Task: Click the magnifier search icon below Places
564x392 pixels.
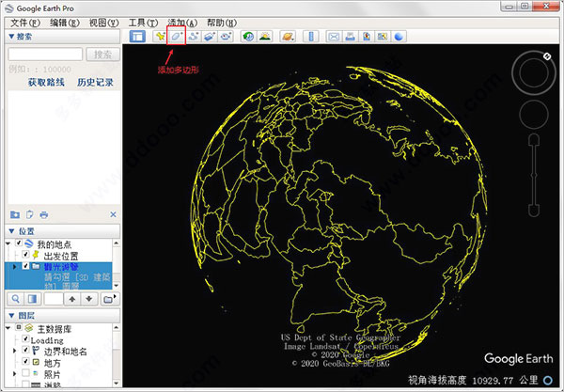Action: click(15, 299)
